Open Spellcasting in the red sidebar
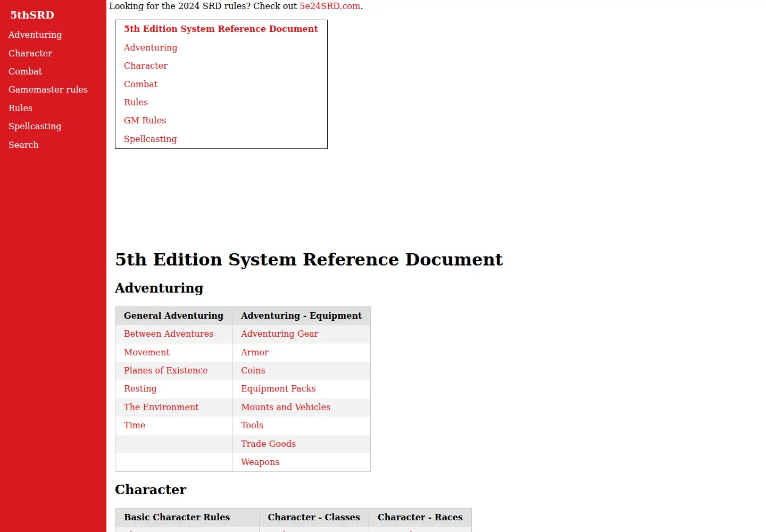The image size is (766, 532). tap(35, 126)
